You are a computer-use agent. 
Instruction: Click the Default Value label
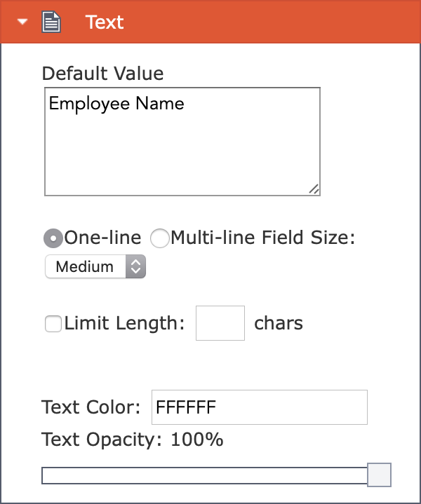click(x=102, y=74)
